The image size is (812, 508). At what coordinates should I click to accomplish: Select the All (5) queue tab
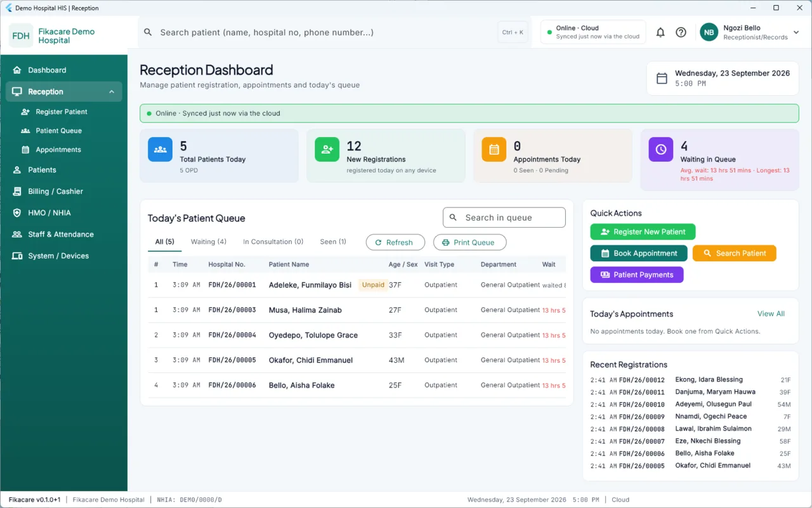pyautogui.click(x=165, y=242)
